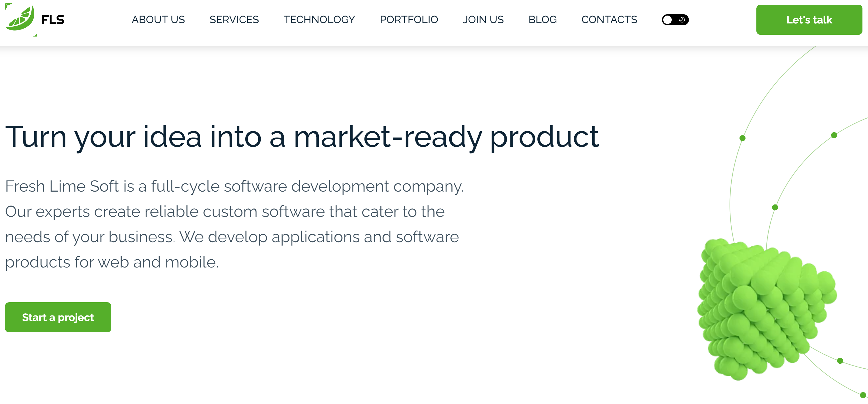Open the Services menu item
Viewport: 868px width, 404px height.
coord(234,20)
